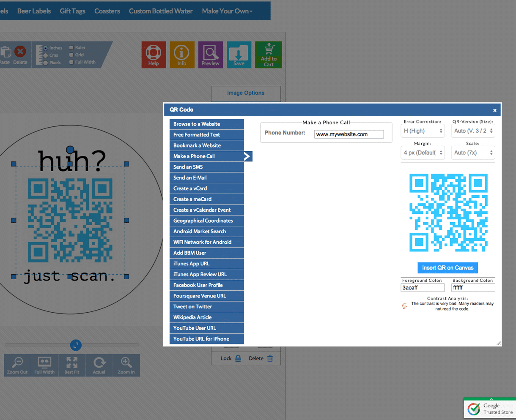
Task: Select YouTube User URL option
Action: (x=207, y=328)
